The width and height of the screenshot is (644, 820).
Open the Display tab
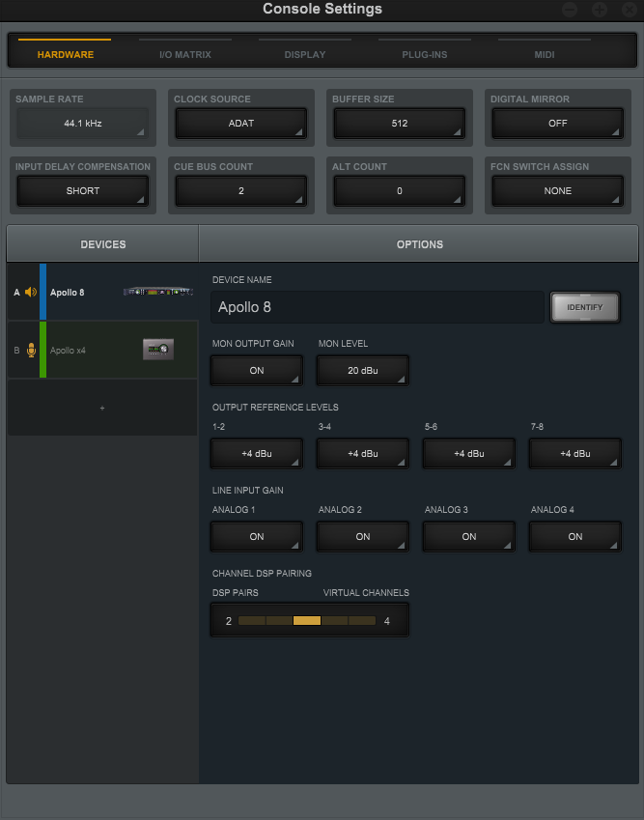[305, 54]
